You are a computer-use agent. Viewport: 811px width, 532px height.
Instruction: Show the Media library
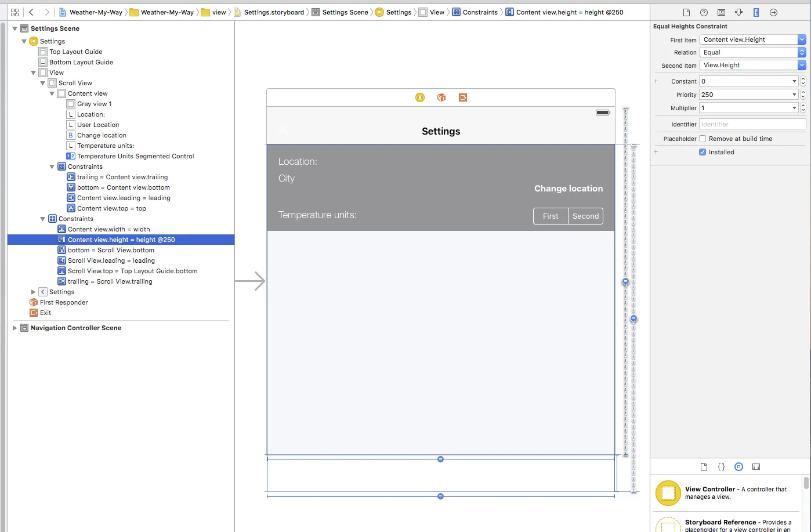point(756,466)
